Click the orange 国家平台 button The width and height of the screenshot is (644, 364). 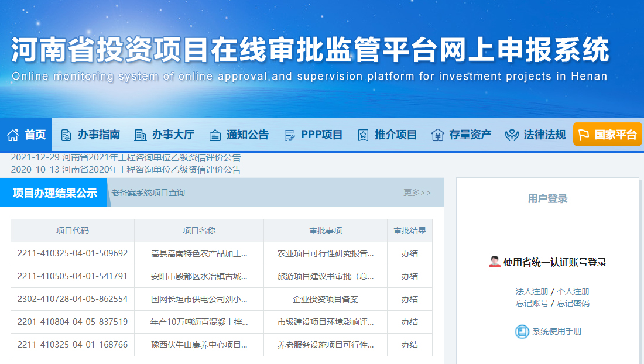[x=608, y=134]
